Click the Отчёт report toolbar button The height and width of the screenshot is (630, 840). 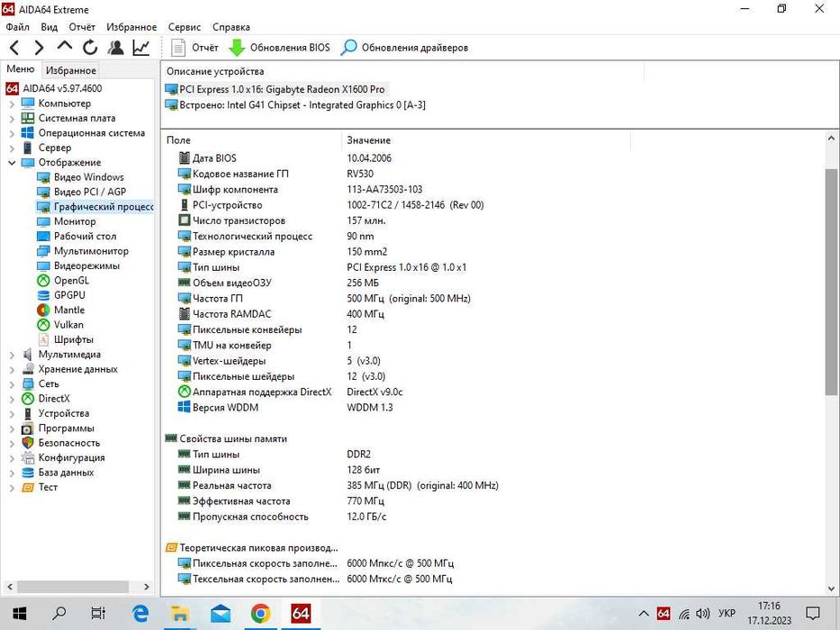click(x=194, y=48)
